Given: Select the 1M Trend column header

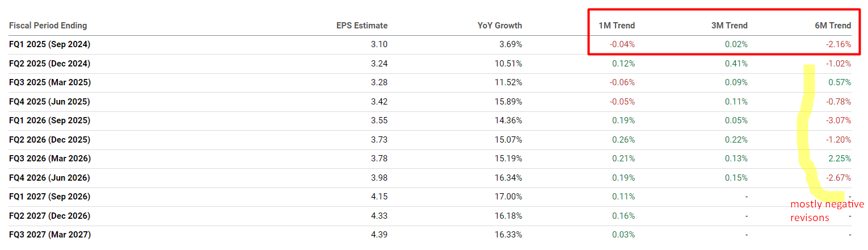Looking at the screenshot, I should 616,26.
